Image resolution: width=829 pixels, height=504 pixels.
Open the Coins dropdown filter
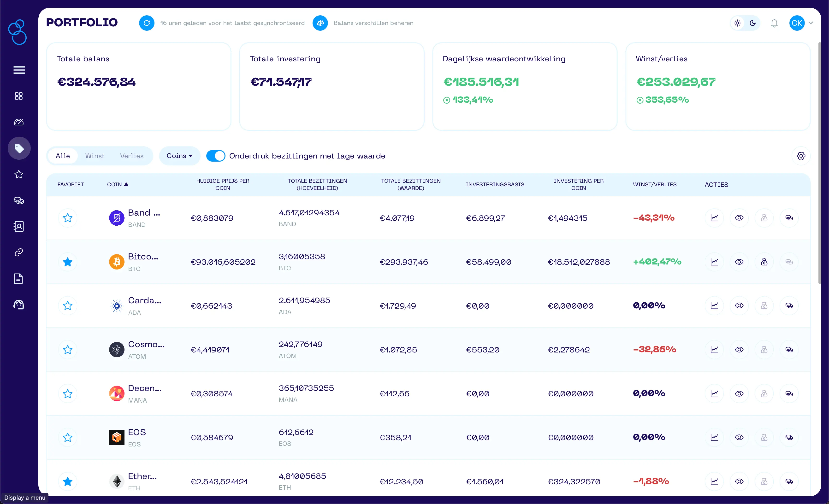[x=179, y=156]
